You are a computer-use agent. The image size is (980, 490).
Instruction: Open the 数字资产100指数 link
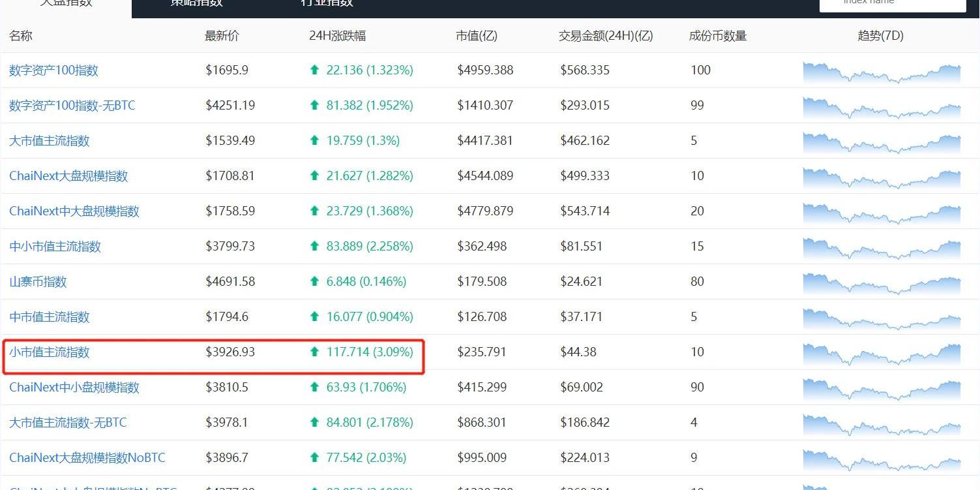(53, 70)
